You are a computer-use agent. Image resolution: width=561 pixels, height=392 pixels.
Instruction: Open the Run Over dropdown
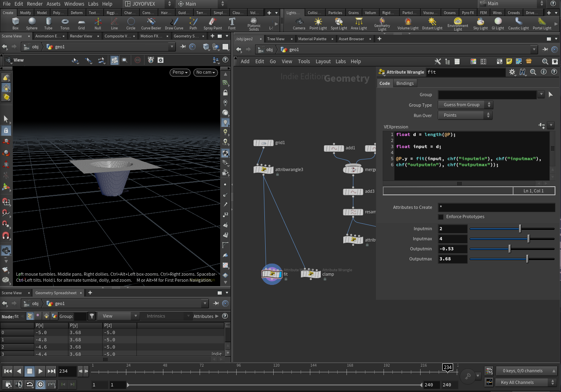coord(465,116)
